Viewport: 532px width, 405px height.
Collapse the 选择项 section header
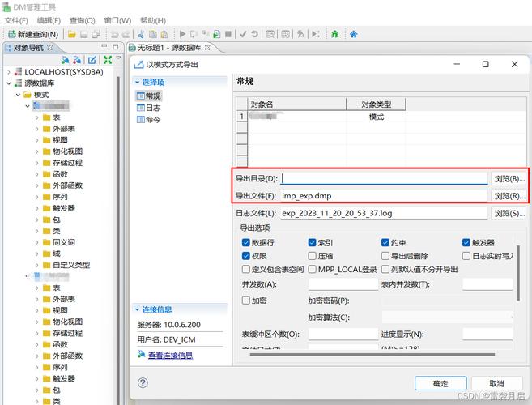pyautogui.click(x=138, y=83)
